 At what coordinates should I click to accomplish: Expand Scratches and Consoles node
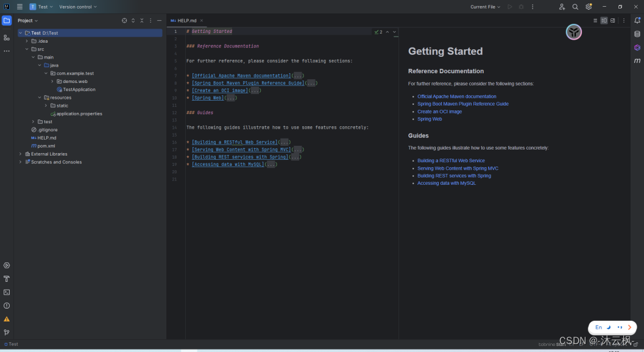pyautogui.click(x=21, y=162)
